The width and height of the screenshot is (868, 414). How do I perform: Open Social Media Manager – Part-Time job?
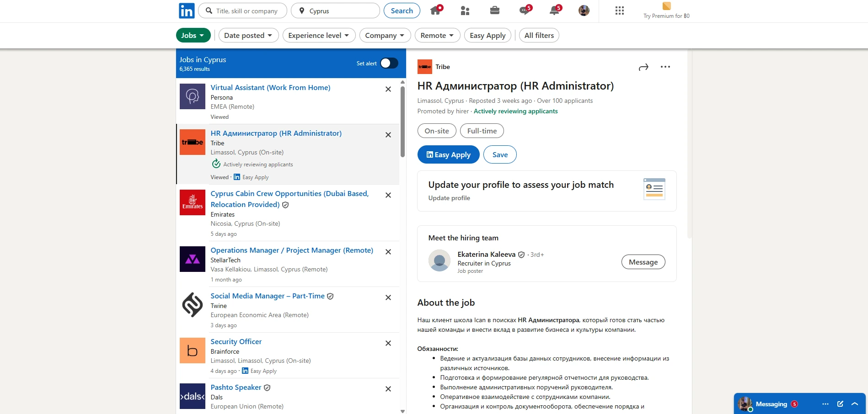pos(268,296)
